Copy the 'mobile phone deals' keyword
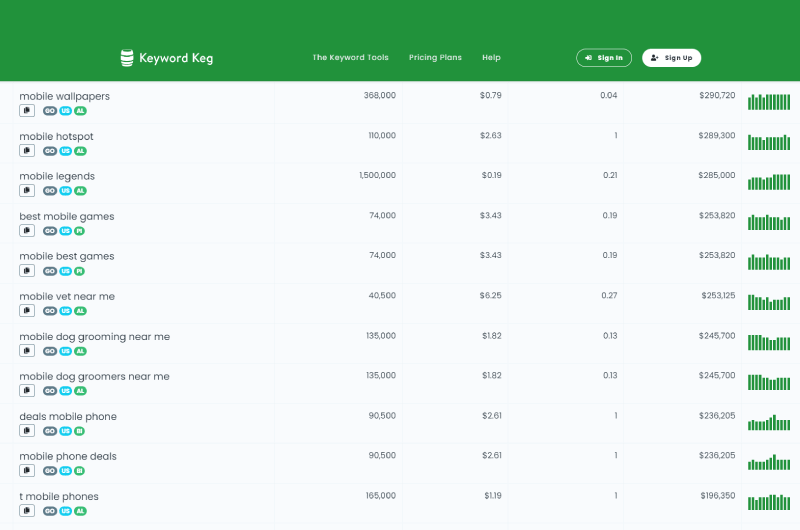Viewport: 800px width, 530px height. point(27,471)
